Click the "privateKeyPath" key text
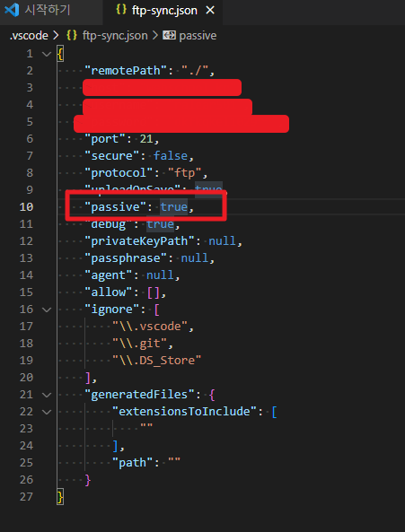The image size is (405, 532). [x=139, y=241]
